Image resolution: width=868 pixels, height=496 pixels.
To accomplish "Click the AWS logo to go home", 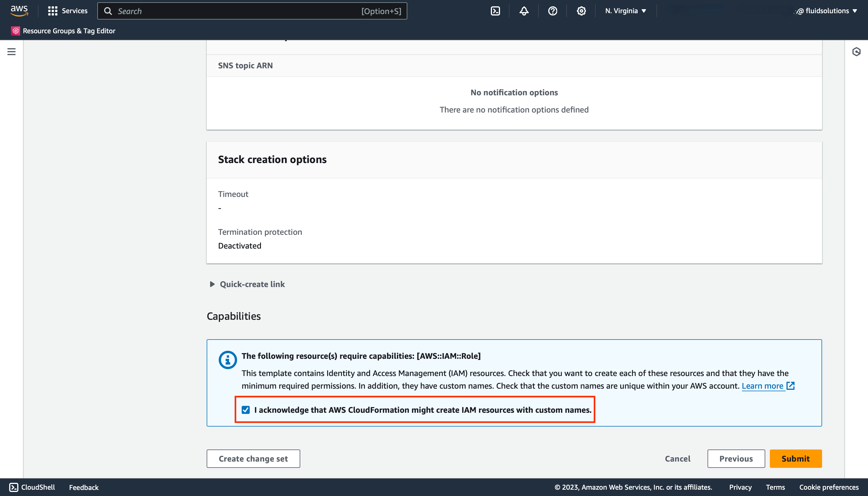I will pyautogui.click(x=20, y=11).
